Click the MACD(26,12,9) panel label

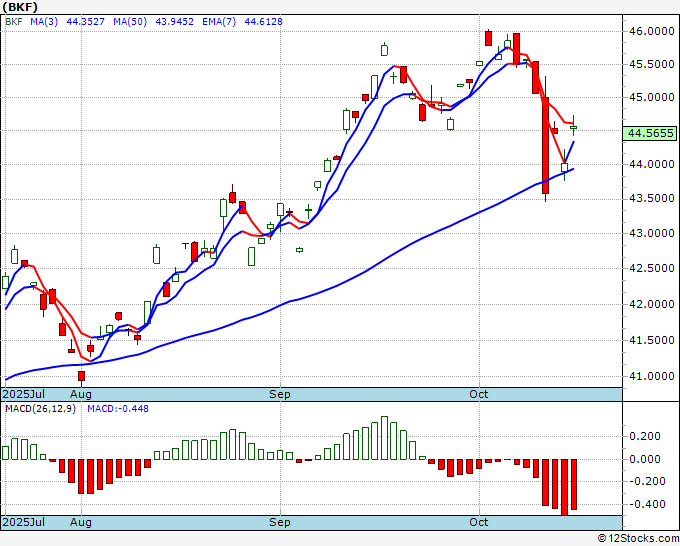[x=40, y=409]
